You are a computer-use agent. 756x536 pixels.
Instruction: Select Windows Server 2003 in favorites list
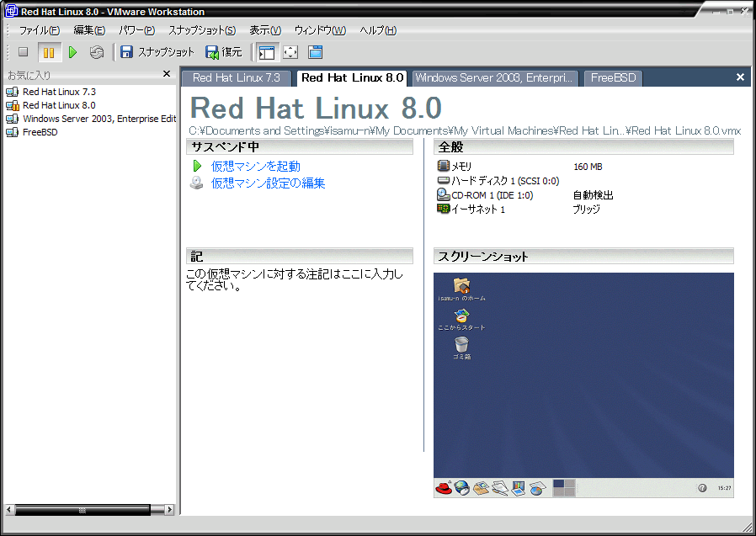pyautogui.click(x=91, y=119)
